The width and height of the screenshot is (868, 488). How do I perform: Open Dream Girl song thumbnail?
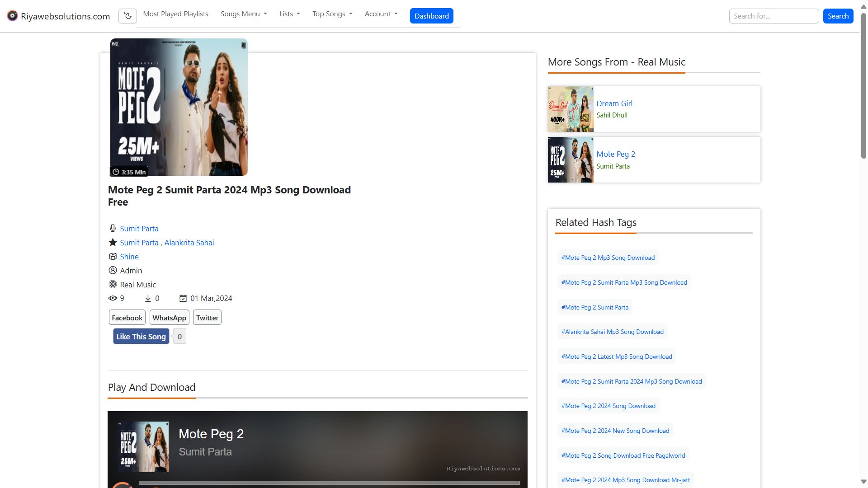[x=571, y=109]
